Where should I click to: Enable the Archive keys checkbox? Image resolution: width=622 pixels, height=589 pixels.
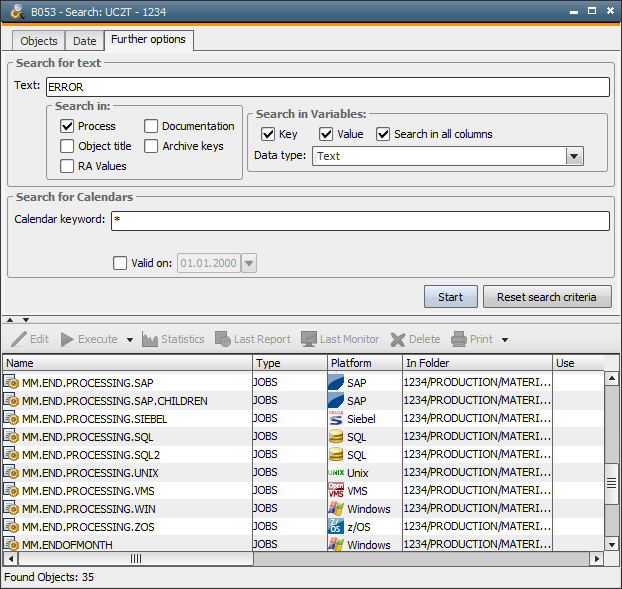[151, 146]
